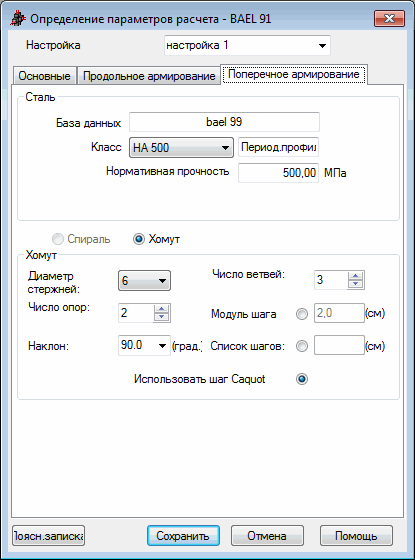Increase Число опор with up arrow
Image resolution: width=415 pixels, height=560 pixels.
point(161,309)
